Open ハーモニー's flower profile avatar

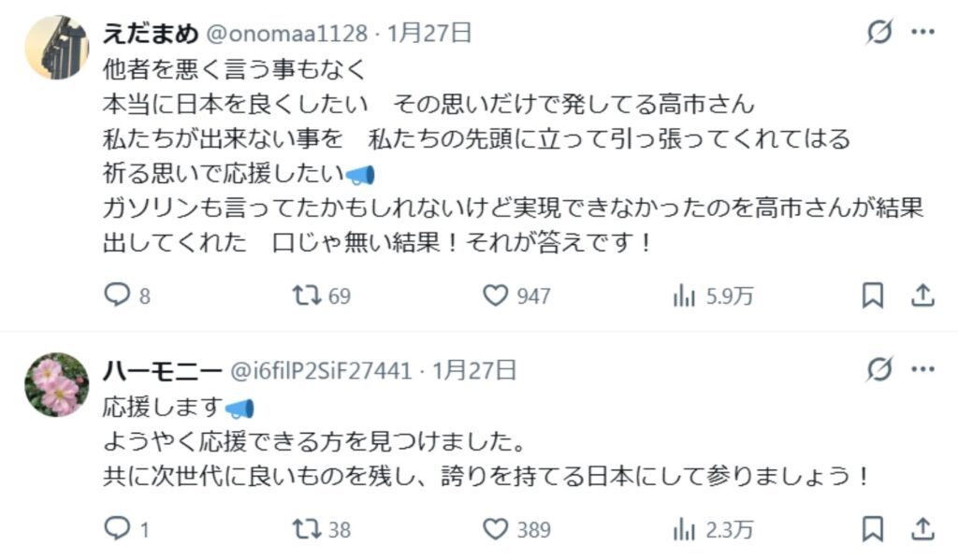56,384
